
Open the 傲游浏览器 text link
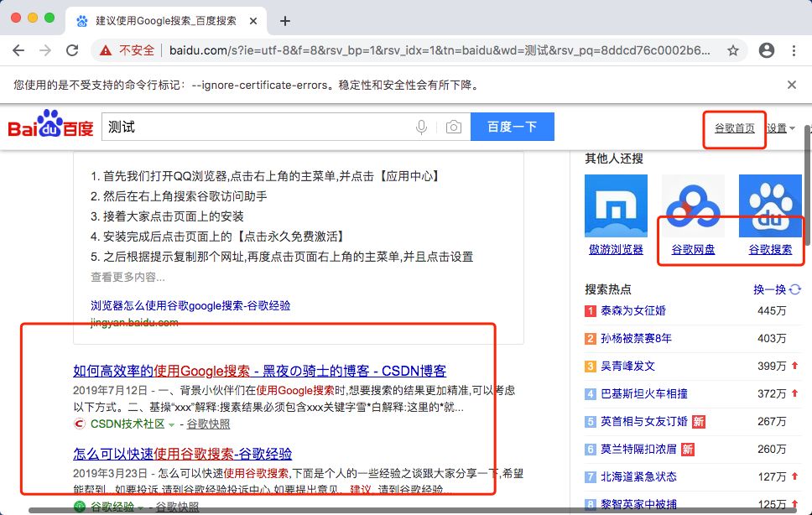pyautogui.click(x=616, y=249)
